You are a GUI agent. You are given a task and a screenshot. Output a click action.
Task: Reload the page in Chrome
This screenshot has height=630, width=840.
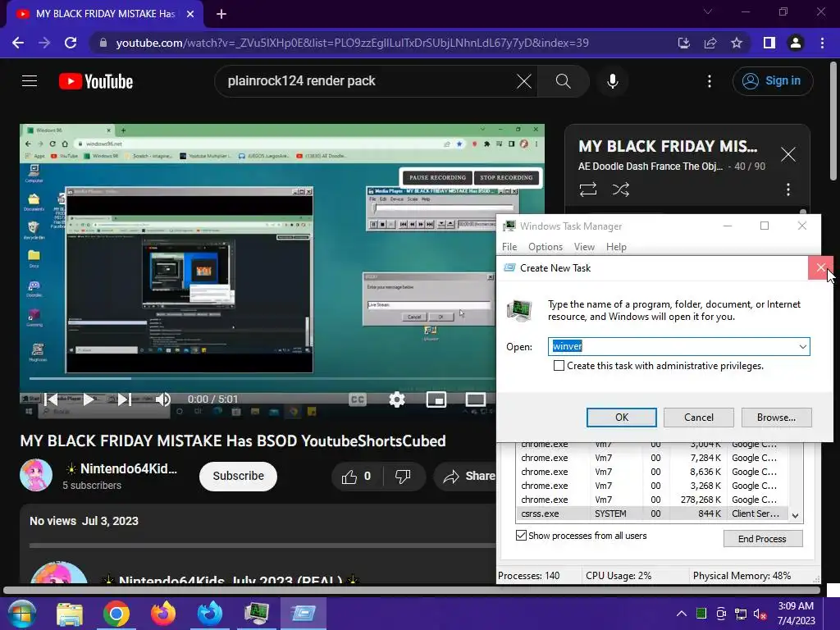71,43
